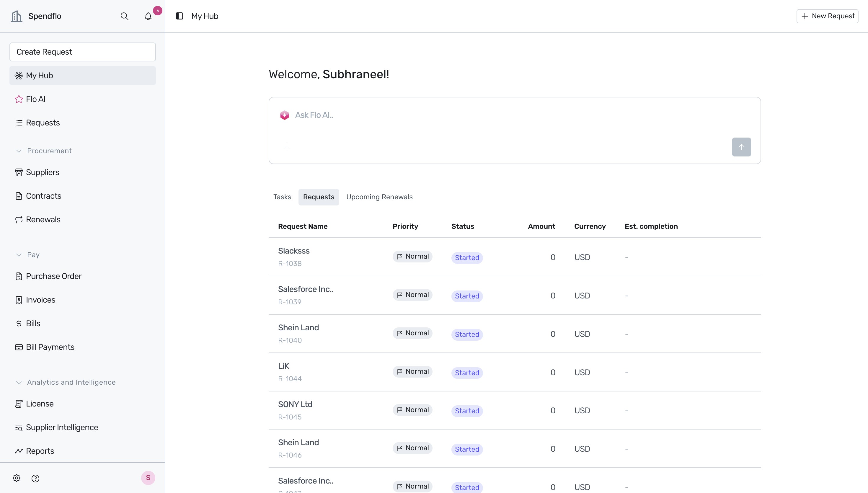Click the Priority column header
This screenshot has width=868, height=493.
click(x=405, y=226)
